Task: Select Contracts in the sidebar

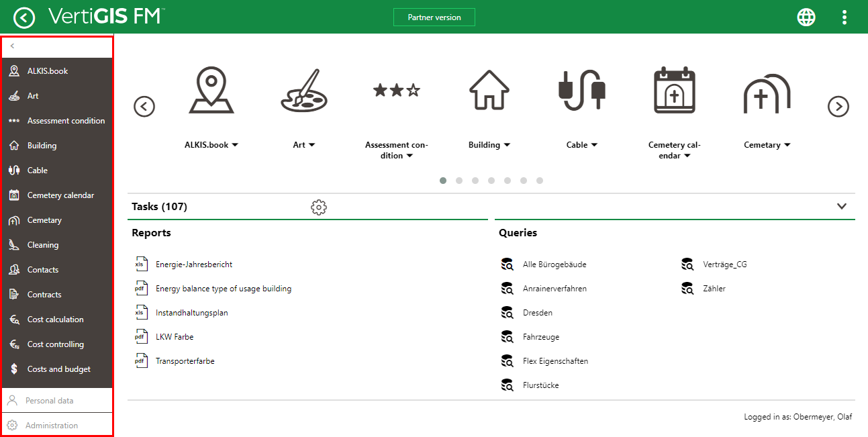Action: tap(44, 295)
